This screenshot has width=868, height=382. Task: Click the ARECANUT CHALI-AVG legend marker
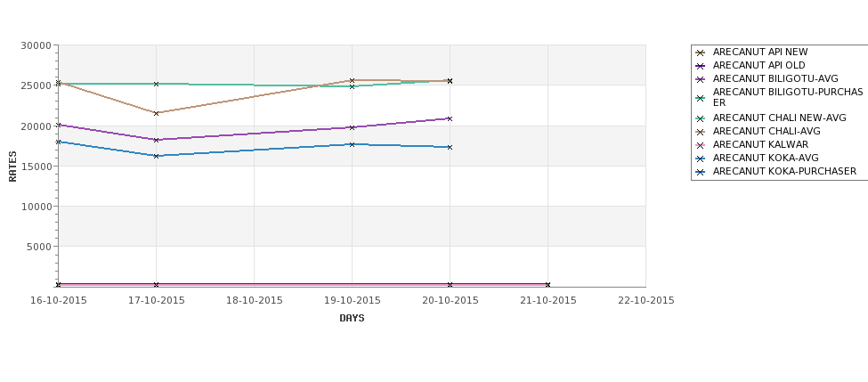701,132
